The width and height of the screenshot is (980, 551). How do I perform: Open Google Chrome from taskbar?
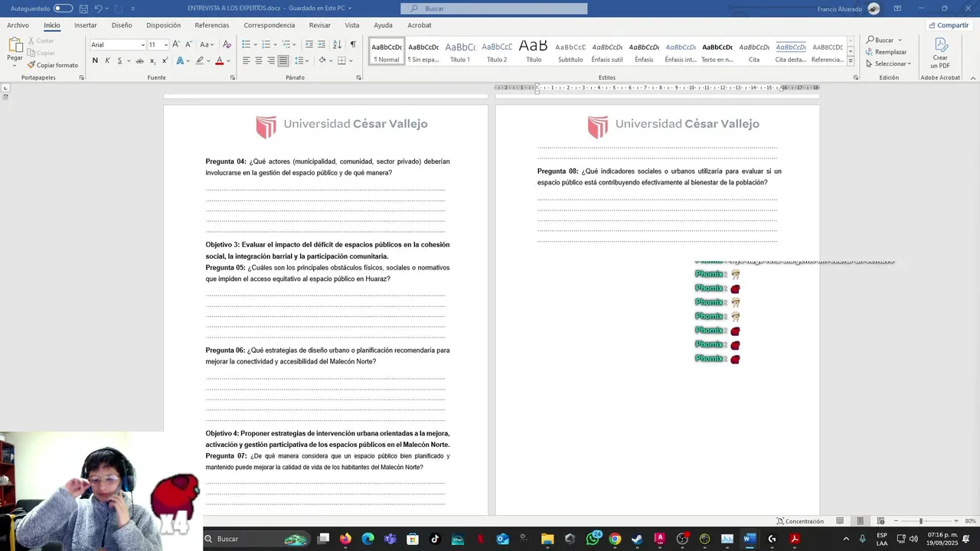[615, 539]
